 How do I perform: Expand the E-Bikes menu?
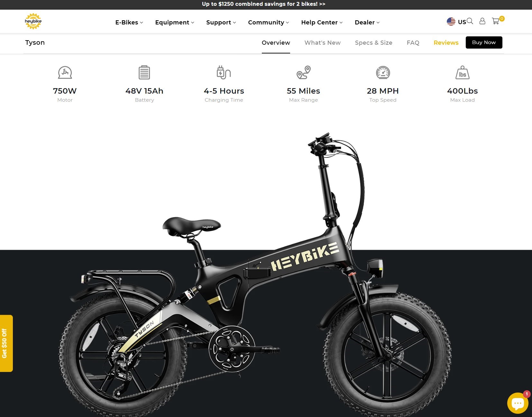pyautogui.click(x=129, y=22)
